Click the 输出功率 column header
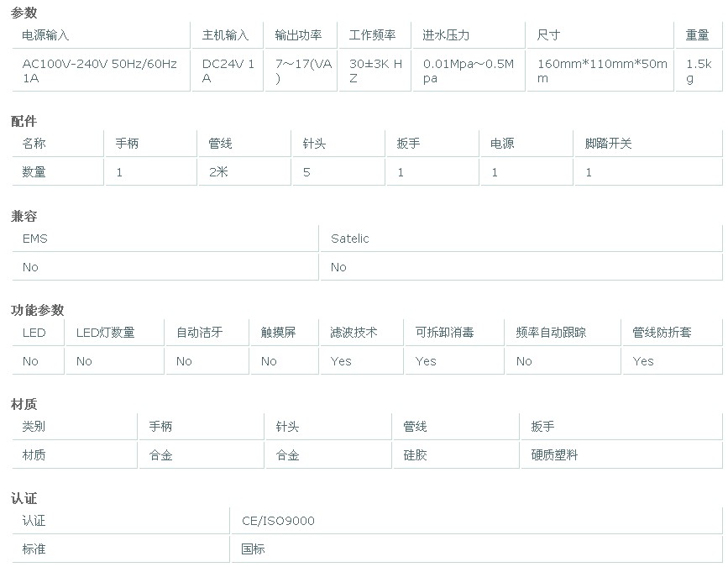 (298, 35)
